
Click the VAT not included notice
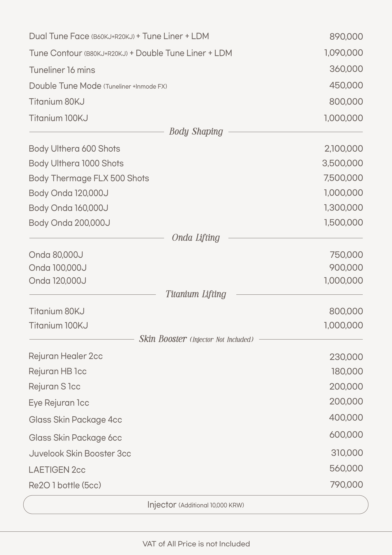coord(196,544)
